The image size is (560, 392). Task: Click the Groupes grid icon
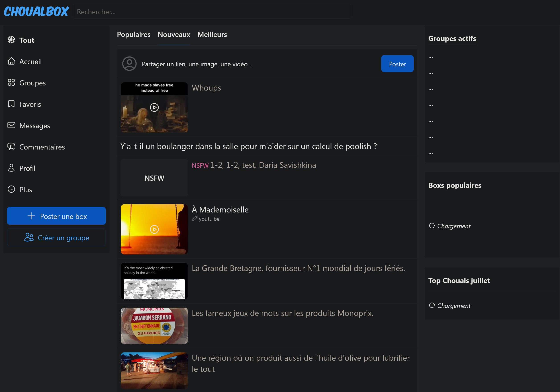(x=11, y=83)
